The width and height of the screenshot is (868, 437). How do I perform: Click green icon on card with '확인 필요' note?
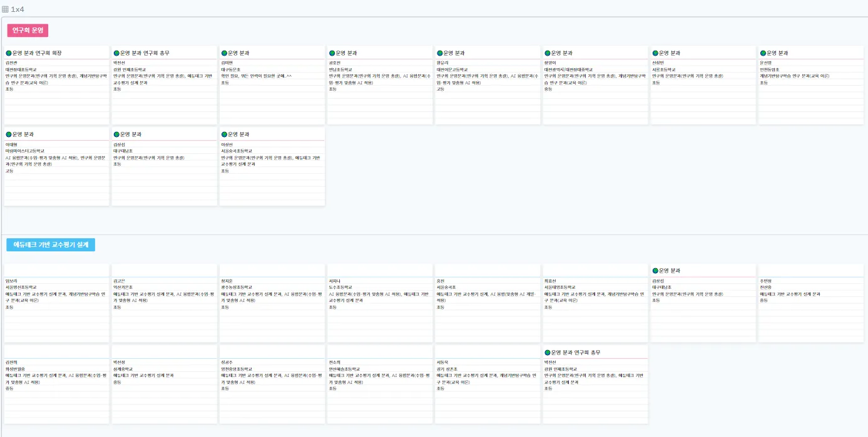(x=224, y=53)
